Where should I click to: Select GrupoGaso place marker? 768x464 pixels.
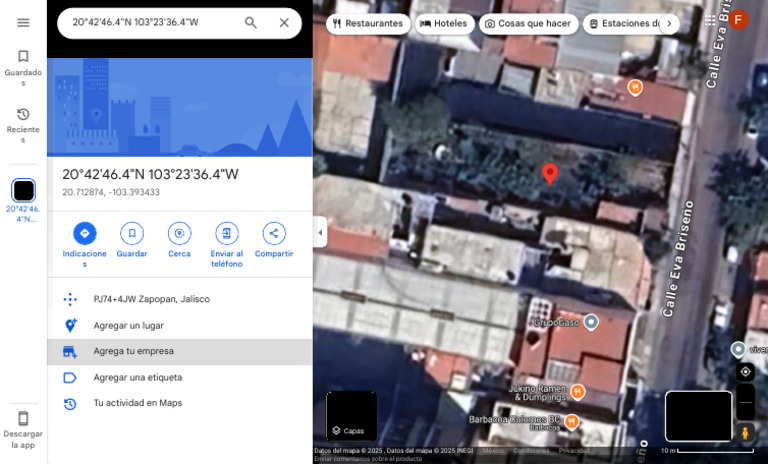pyautogui.click(x=592, y=322)
